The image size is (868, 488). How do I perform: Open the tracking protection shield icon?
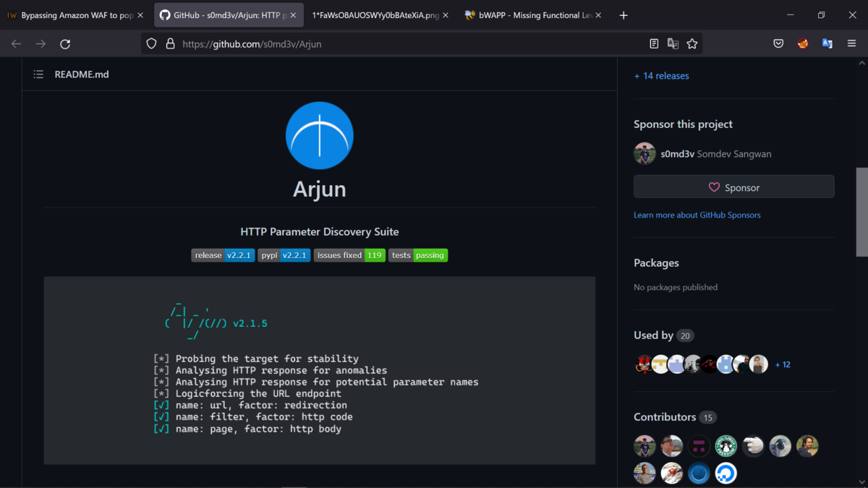pos(151,43)
